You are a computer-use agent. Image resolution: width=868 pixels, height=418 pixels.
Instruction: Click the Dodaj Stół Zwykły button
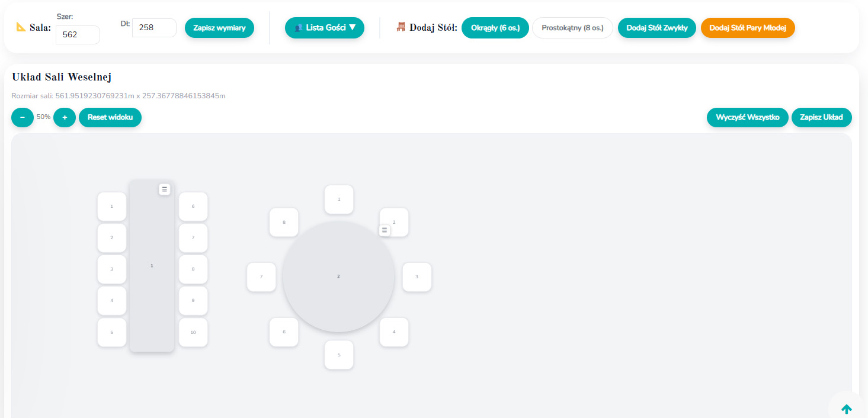click(x=656, y=28)
